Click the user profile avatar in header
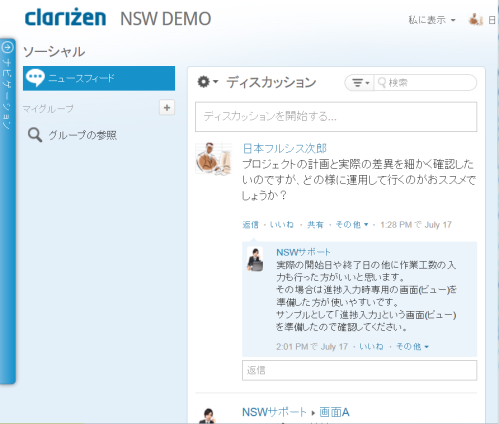Screen dimensions: 499x424 pos(476,20)
